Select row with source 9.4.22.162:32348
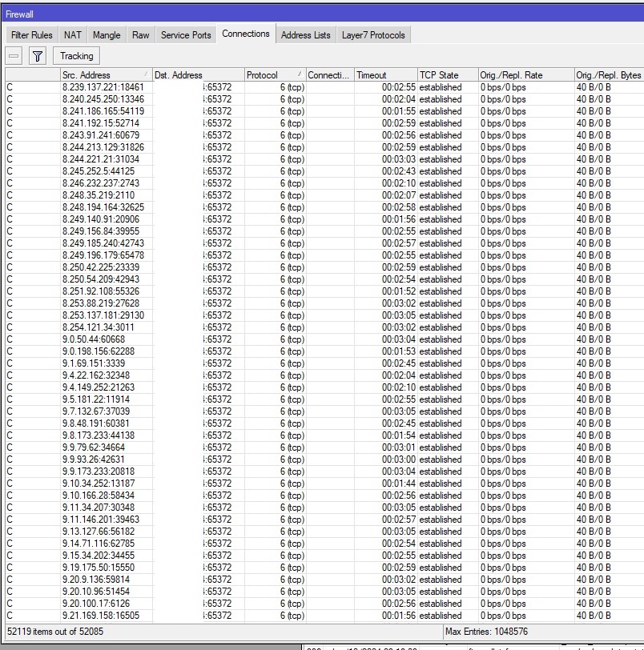 pos(324,375)
